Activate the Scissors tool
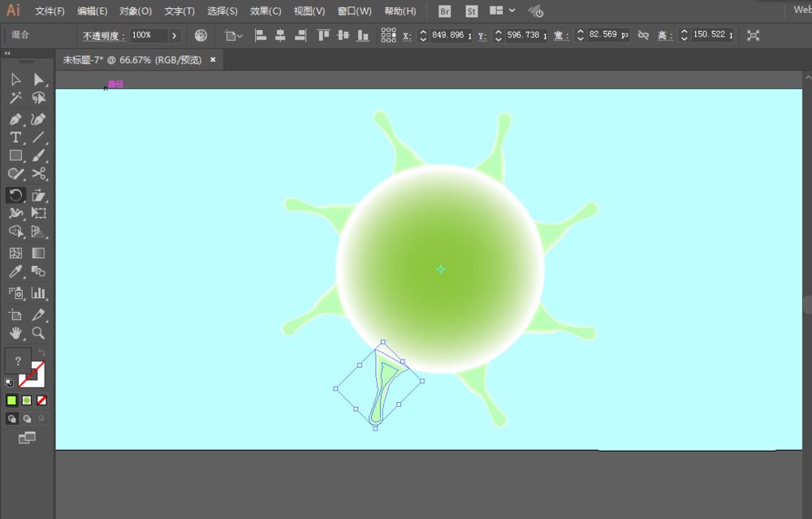This screenshot has height=519, width=812. coord(38,174)
